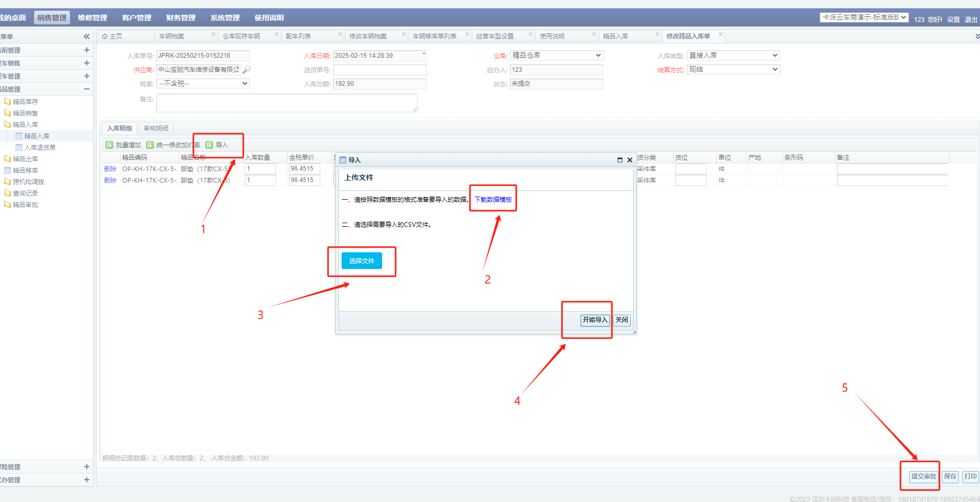The height and width of the screenshot is (502, 980).
Task: Open the 财务管理 top menu
Action: pos(180,18)
